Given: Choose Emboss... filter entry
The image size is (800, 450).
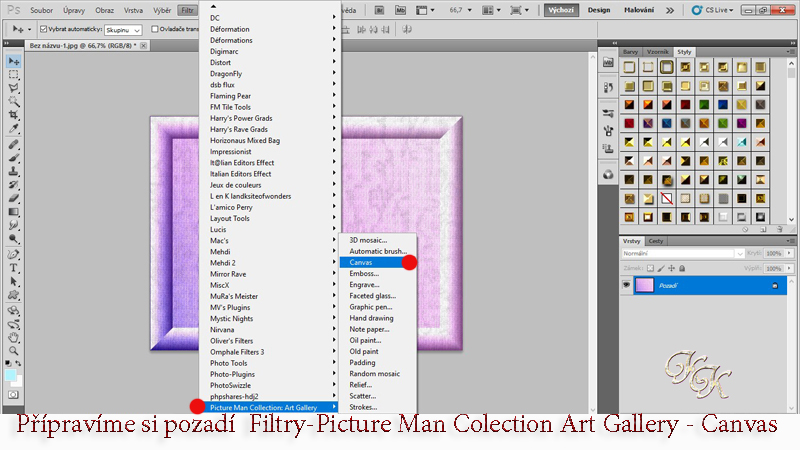Looking at the screenshot, I should tap(378, 273).
